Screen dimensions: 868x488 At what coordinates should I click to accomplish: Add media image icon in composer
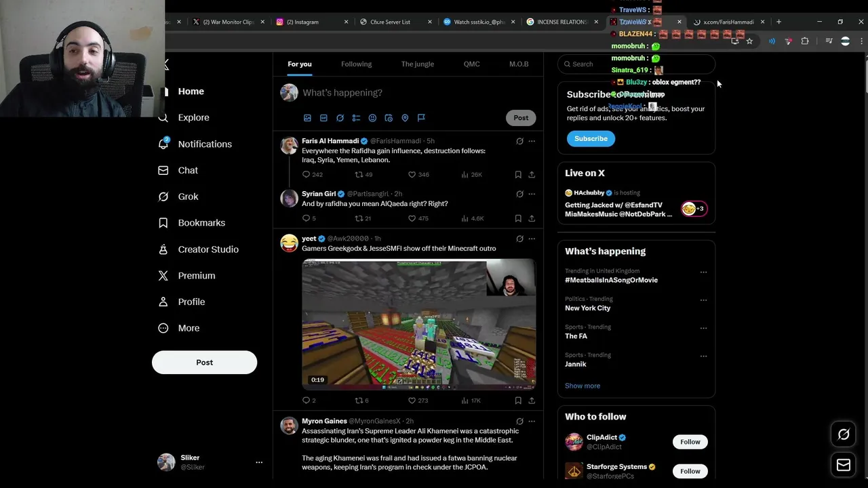(307, 118)
